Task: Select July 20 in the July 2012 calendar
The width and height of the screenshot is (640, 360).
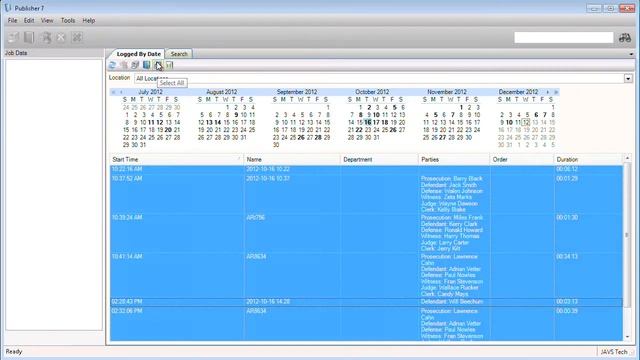Action: pos(168,130)
